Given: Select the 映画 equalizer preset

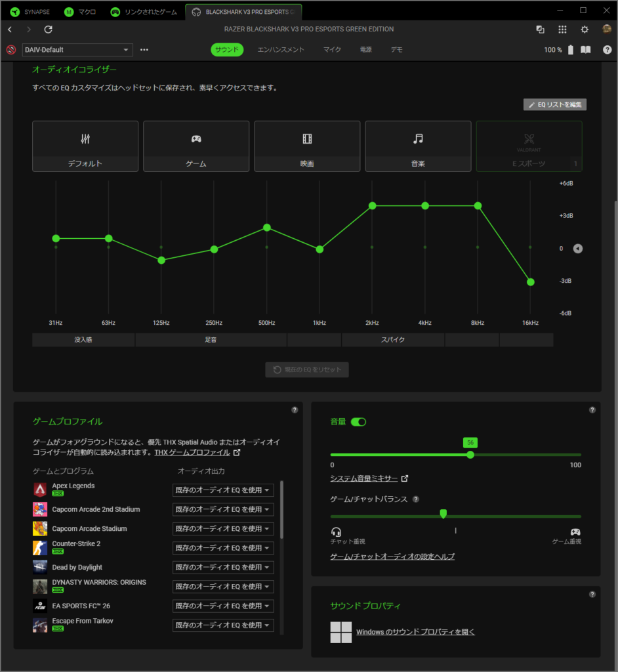Looking at the screenshot, I should click(x=307, y=146).
